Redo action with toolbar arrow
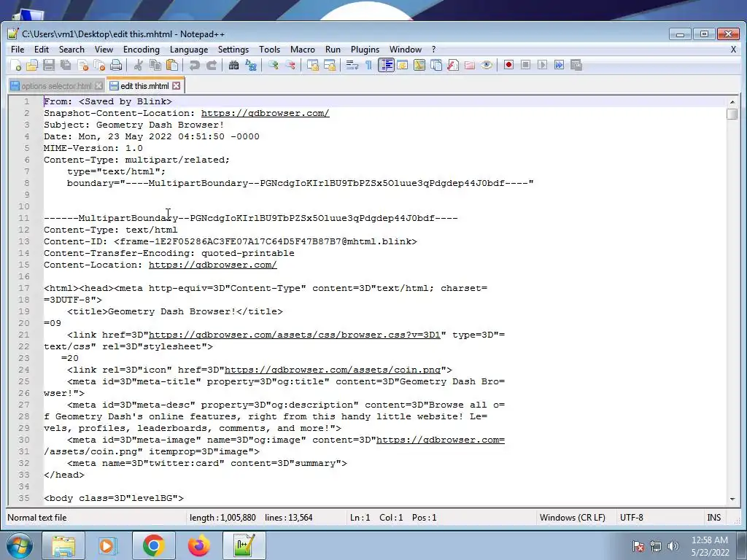Image resolution: width=747 pixels, height=560 pixels. [x=211, y=65]
